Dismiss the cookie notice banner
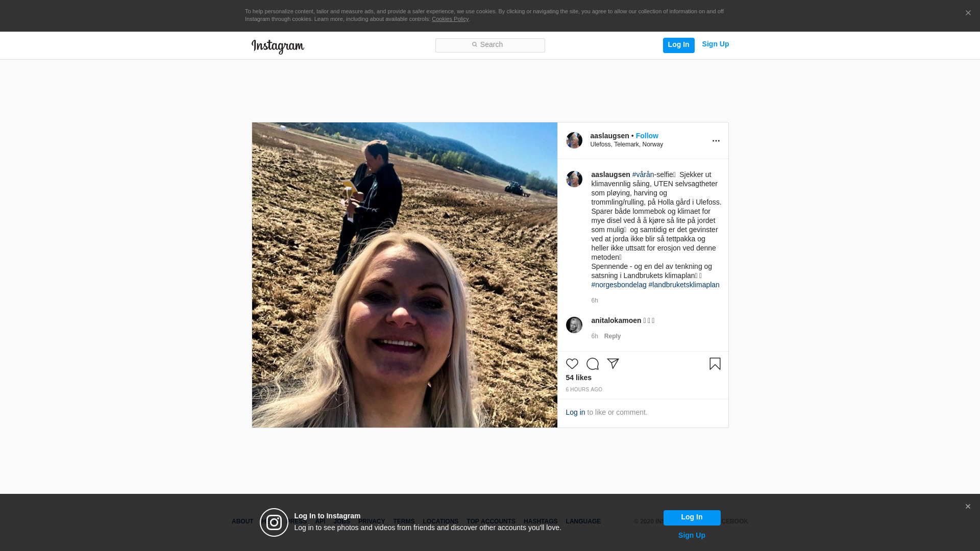 pyautogui.click(x=968, y=13)
